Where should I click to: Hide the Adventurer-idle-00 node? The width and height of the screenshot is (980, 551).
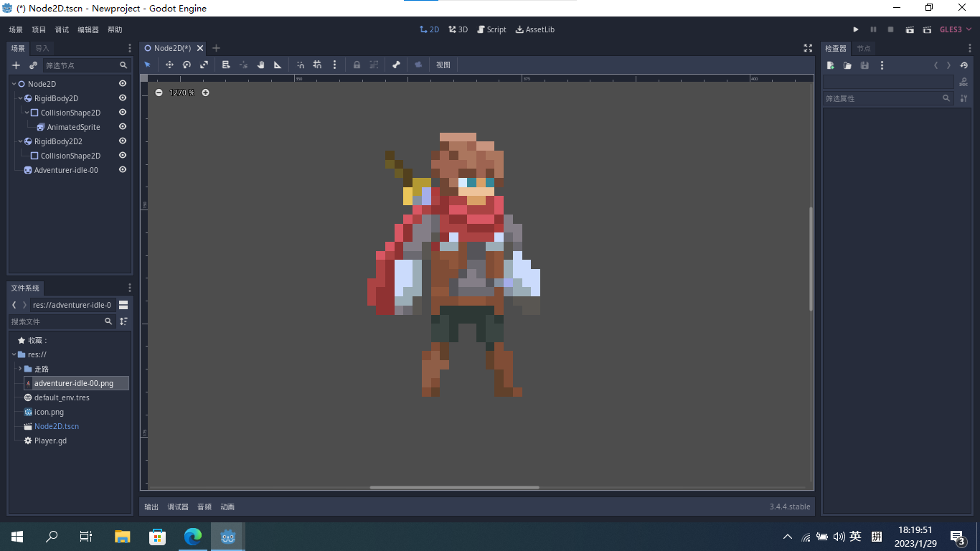click(x=123, y=170)
